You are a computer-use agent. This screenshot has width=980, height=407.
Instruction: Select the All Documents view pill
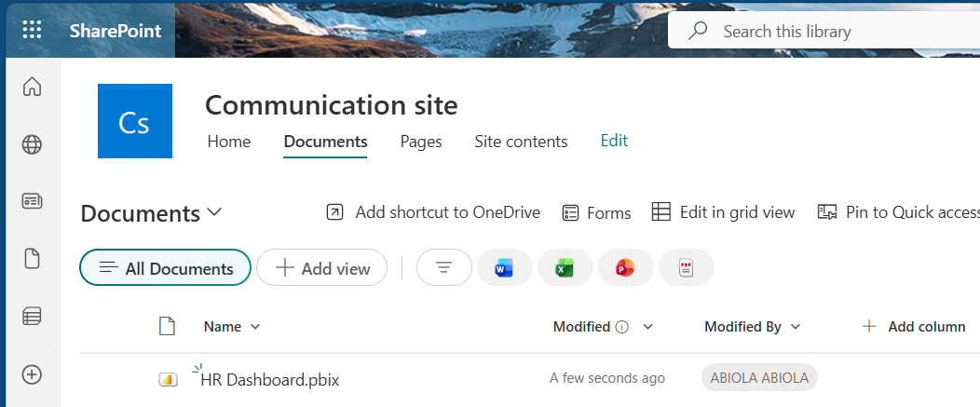165,267
